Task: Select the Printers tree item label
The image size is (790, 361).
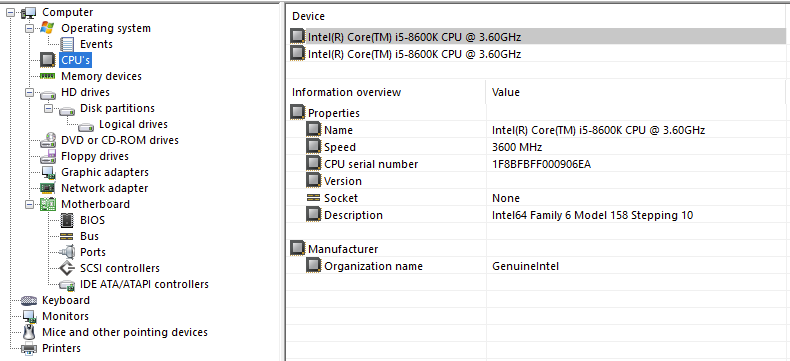Action: [x=61, y=348]
